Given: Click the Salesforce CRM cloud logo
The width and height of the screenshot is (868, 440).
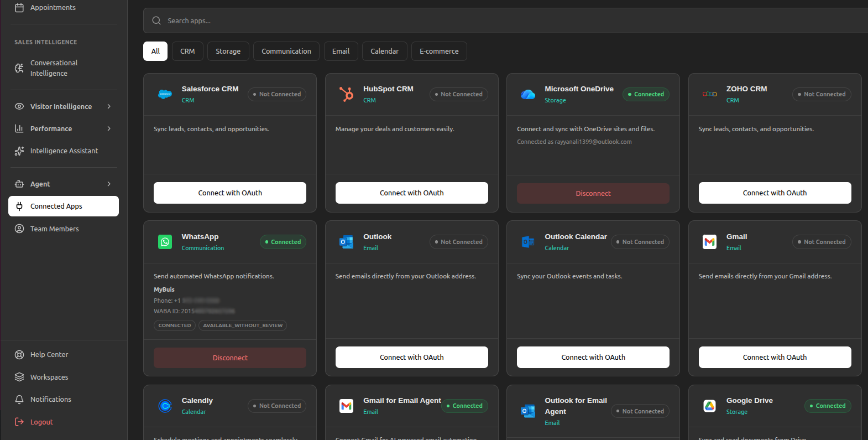Looking at the screenshot, I should point(165,94).
